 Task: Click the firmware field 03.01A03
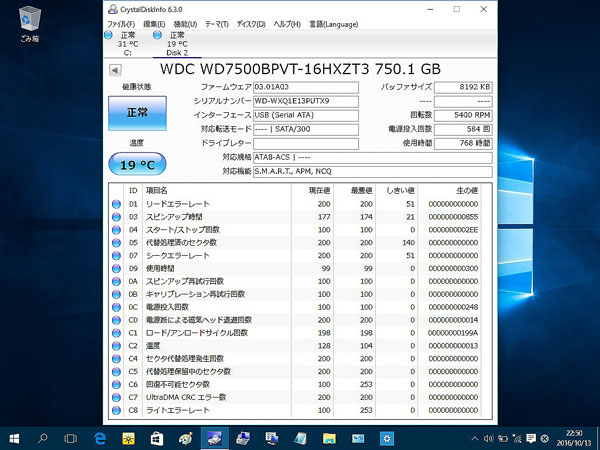[306, 87]
